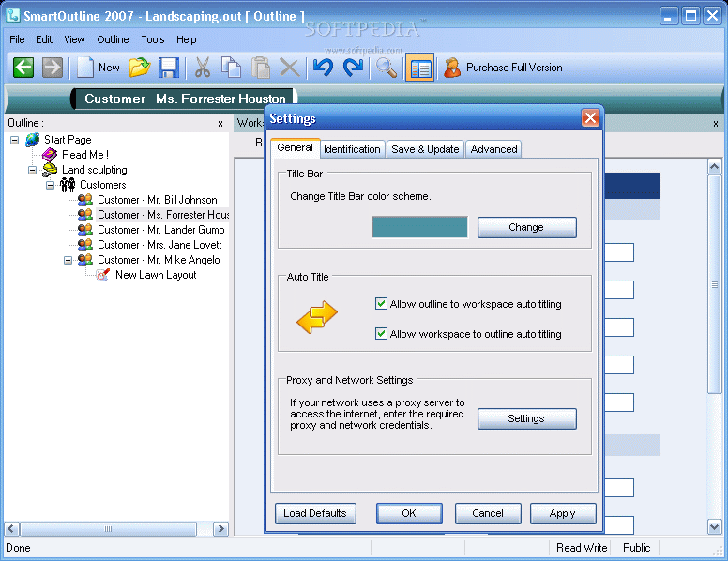Open the Outline menu
This screenshot has height=561, width=728.
click(x=113, y=39)
